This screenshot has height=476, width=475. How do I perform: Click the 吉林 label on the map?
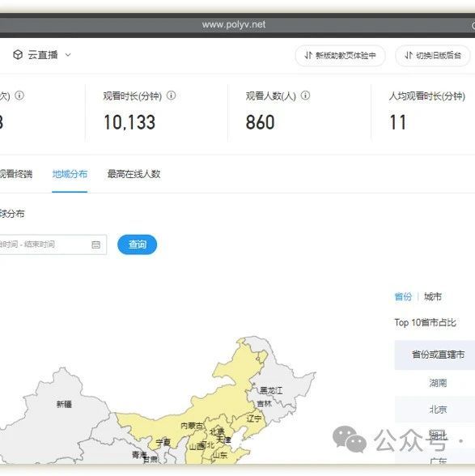pyautogui.click(x=264, y=404)
